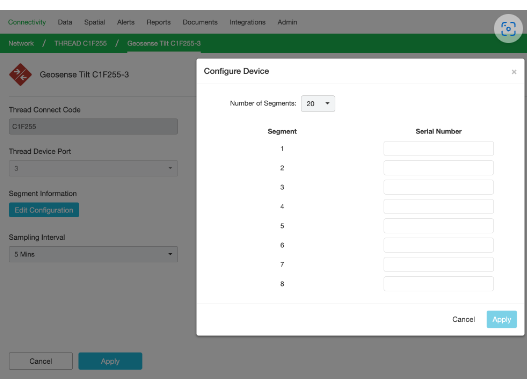Open the Connectivity menu
The height and width of the screenshot is (379, 527).
27,22
